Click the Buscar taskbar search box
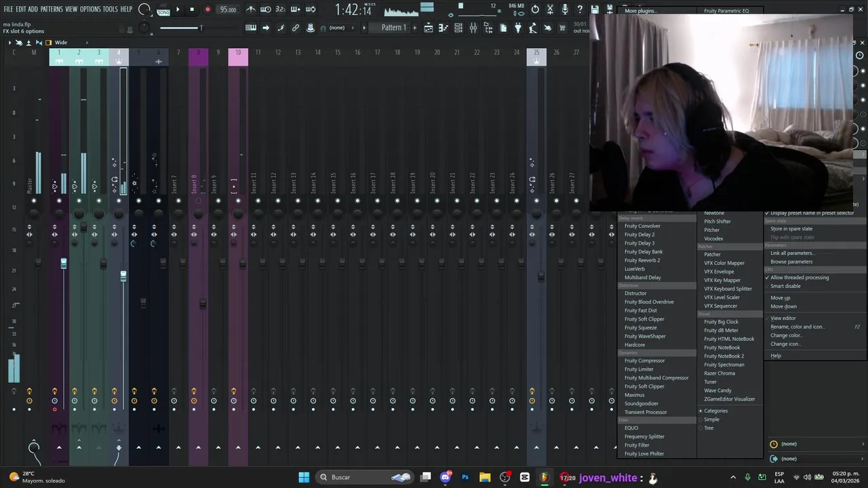868x488 pixels. click(365, 477)
